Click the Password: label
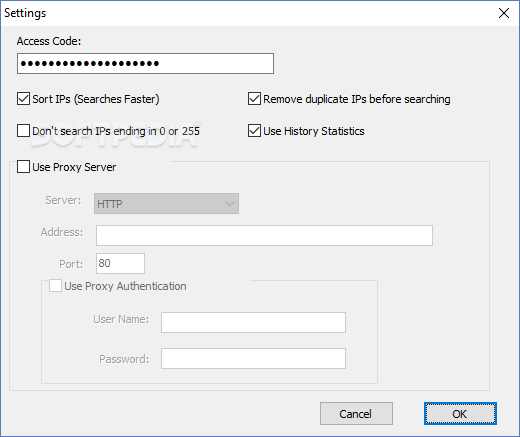This screenshot has width=520, height=437. point(124,359)
